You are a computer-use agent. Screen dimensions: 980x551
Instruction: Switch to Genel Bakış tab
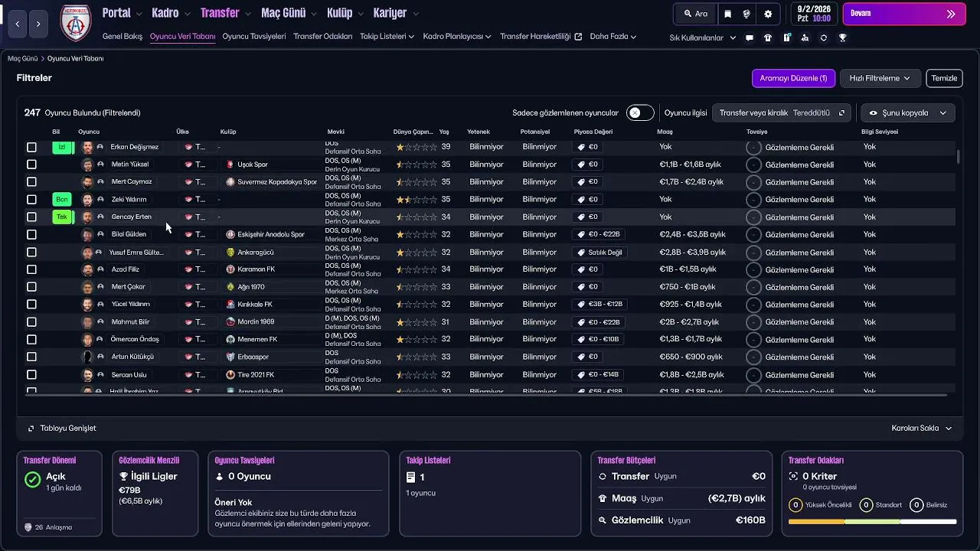click(x=122, y=37)
